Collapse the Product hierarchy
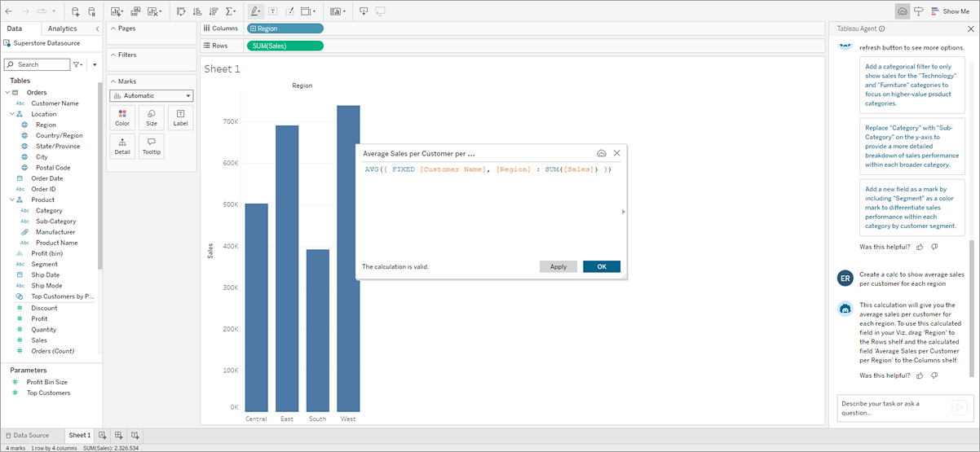 point(12,200)
